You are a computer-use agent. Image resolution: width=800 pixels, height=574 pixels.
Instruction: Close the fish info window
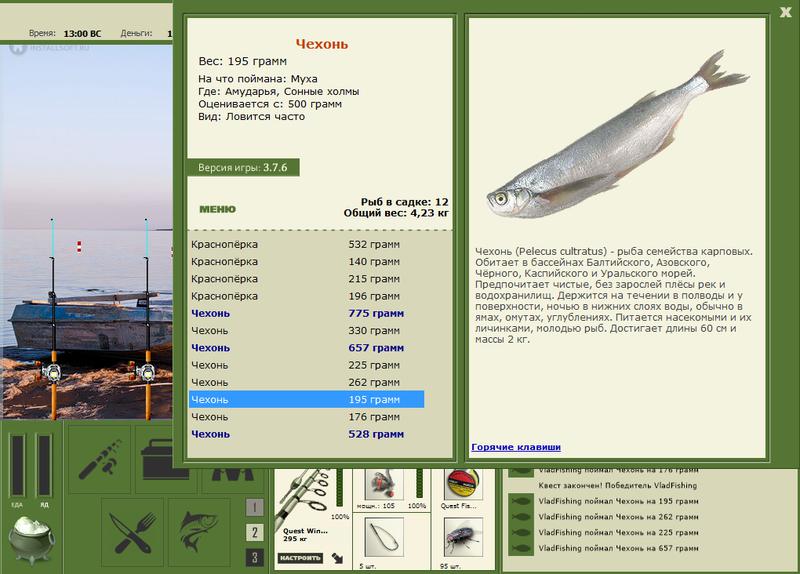tap(785, 12)
